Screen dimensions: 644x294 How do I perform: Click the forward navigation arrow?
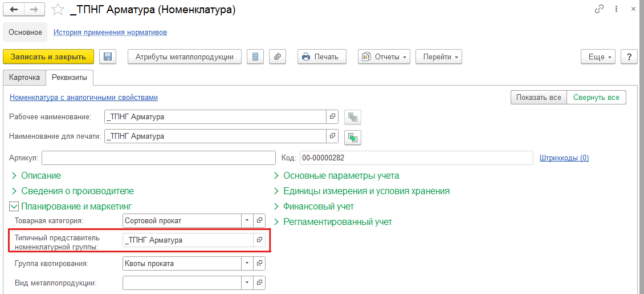(x=34, y=10)
